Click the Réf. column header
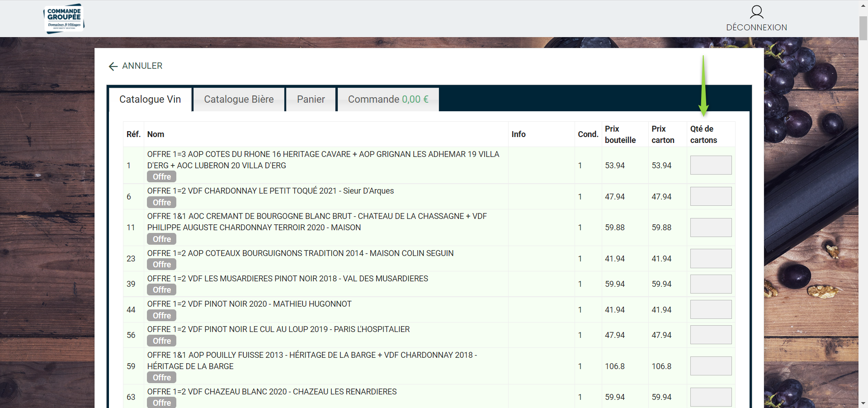This screenshot has width=868, height=408. tap(133, 134)
